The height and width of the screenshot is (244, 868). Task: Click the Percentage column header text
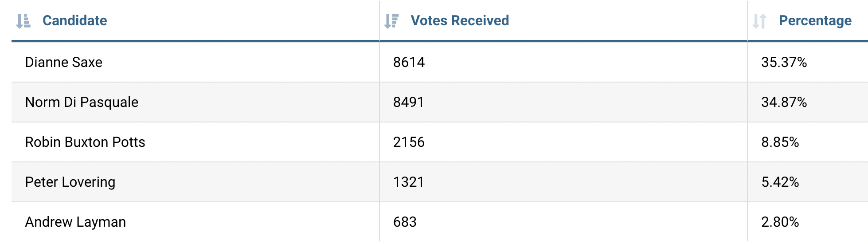[x=815, y=21]
